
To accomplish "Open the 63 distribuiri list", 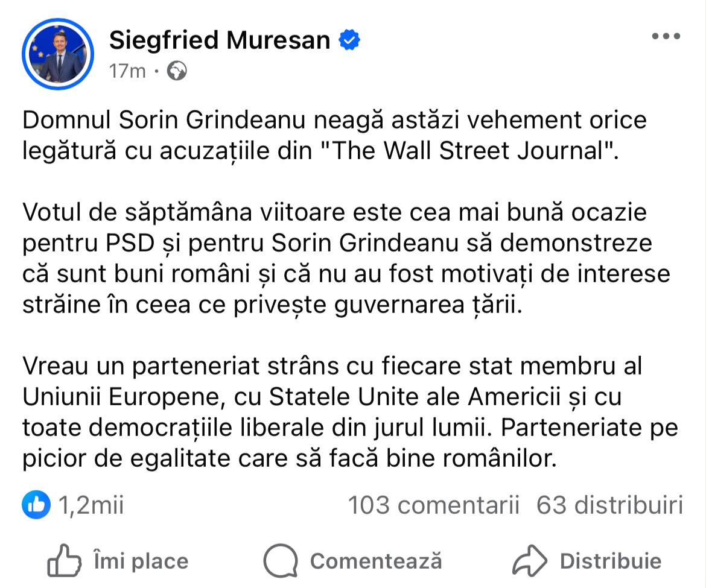I will tap(609, 505).
